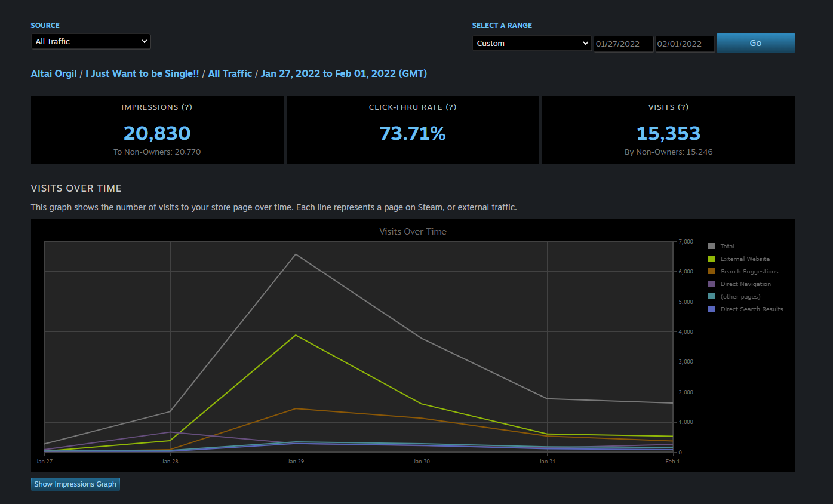Click the 4,000 y-axis label
833x504 pixels.
(685, 332)
